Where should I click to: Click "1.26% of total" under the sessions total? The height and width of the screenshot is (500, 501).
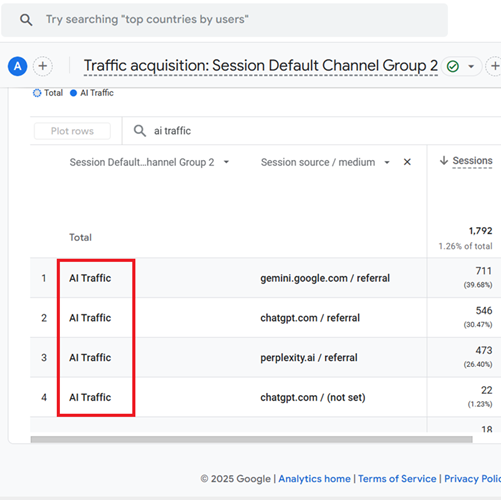click(465, 246)
